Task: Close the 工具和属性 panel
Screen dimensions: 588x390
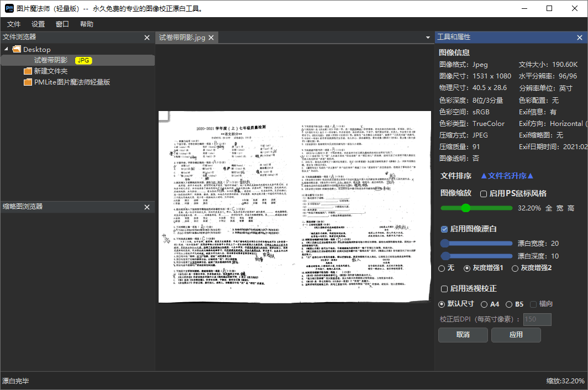Action: (580, 37)
